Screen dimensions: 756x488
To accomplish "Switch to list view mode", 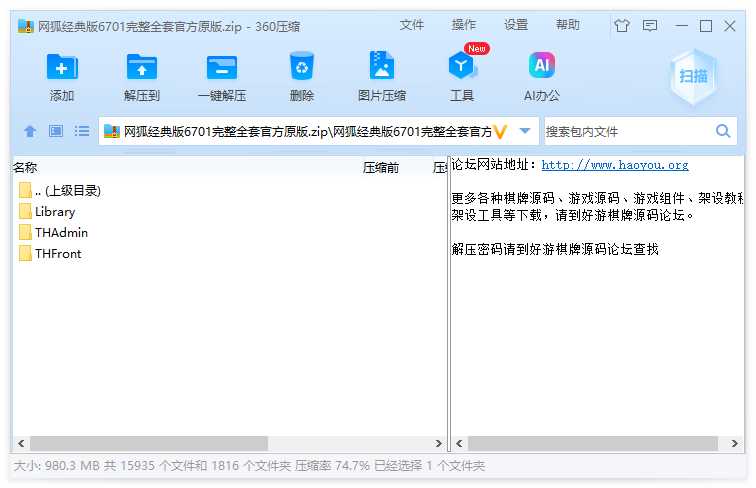I will coord(82,131).
